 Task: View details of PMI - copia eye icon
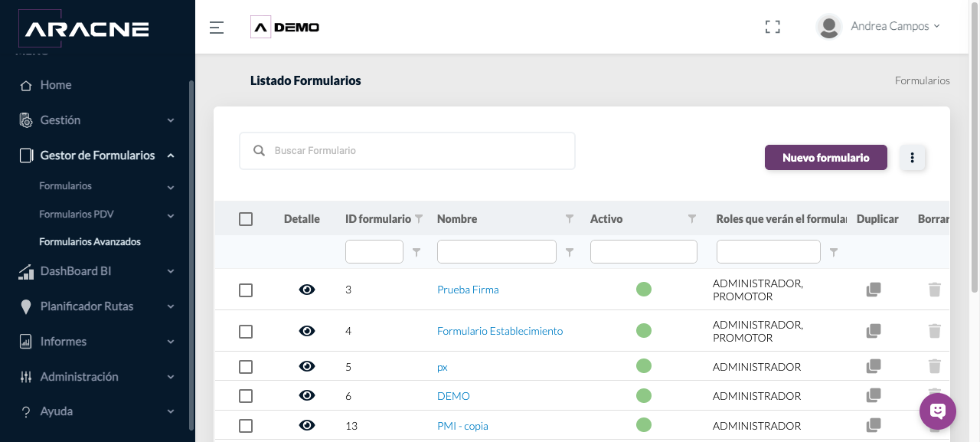[x=307, y=425]
